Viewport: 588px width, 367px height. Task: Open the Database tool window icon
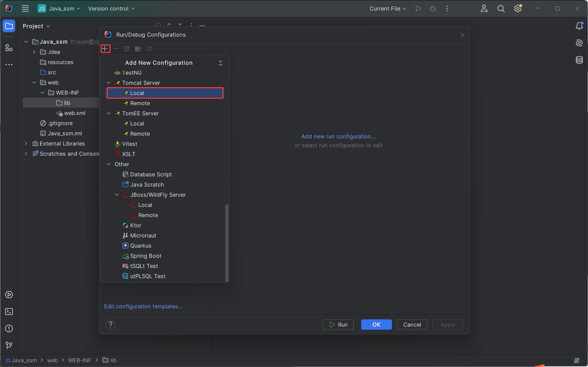coord(579,60)
